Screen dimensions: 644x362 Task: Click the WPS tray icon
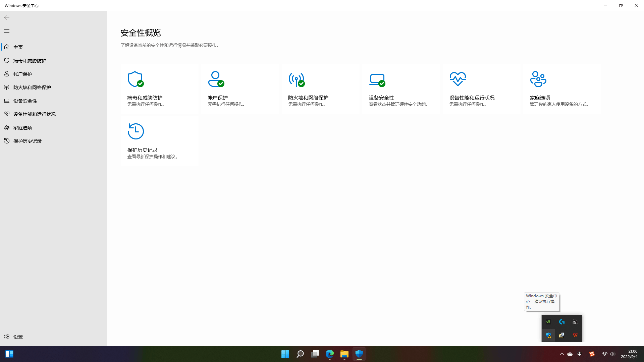click(x=575, y=335)
